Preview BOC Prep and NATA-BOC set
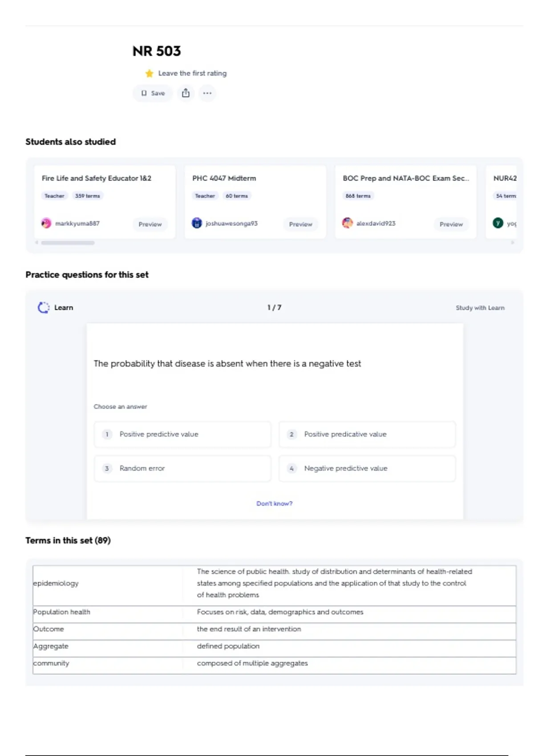 451,224
